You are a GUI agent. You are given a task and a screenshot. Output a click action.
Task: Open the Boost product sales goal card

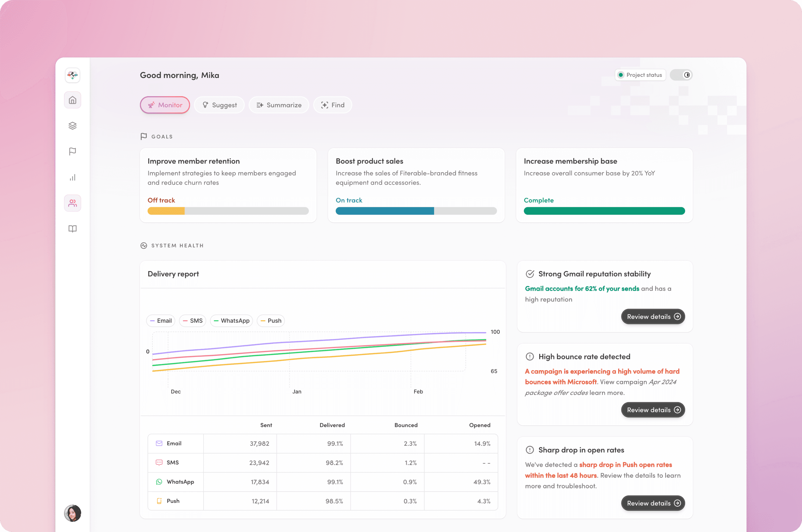click(x=416, y=185)
